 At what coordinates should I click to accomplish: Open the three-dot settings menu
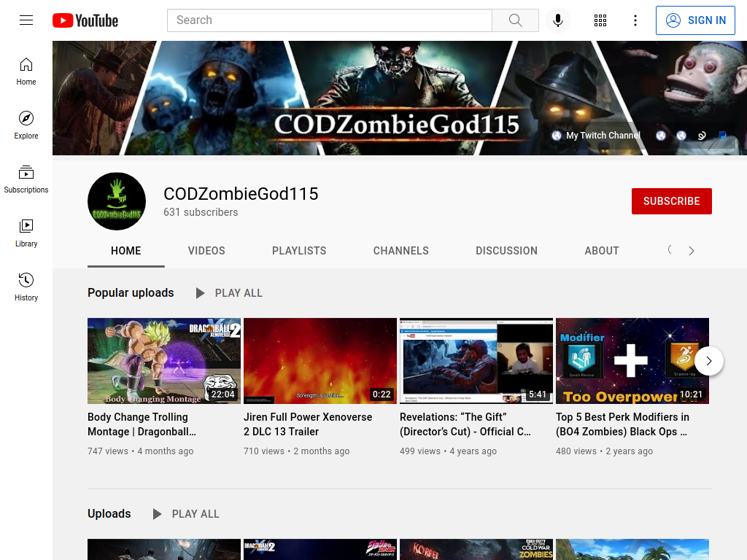[635, 20]
